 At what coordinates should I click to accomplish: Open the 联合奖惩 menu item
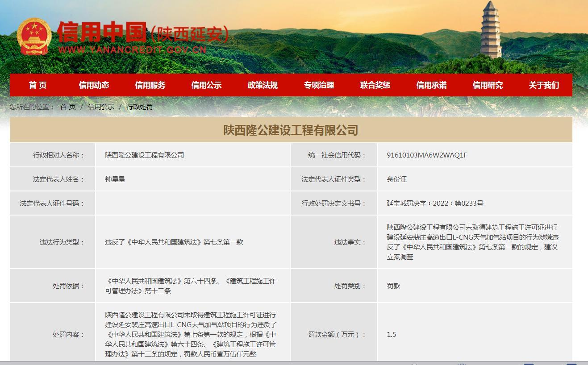[375, 85]
